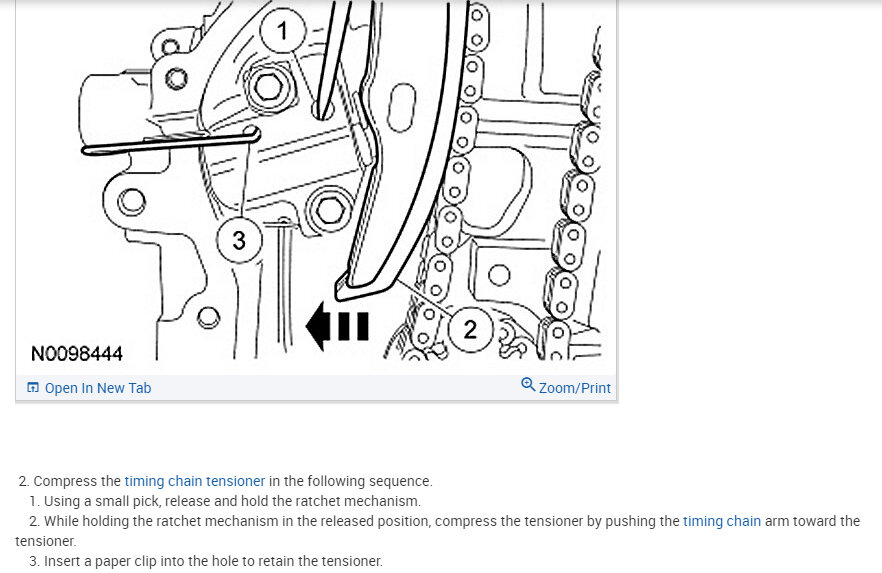The image size is (882, 573).
Task: Click the diagram reference number N0098444
Action: 77,354
